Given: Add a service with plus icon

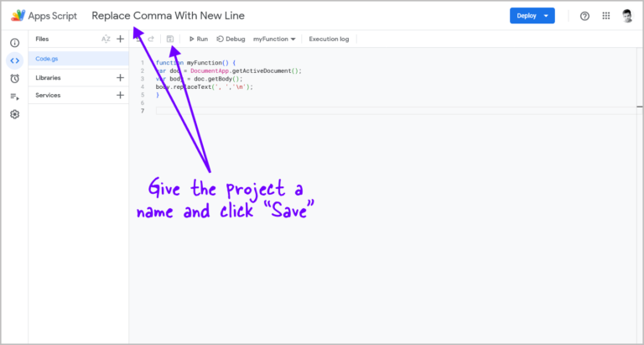Looking at the screenshot, I should [121, 96].
